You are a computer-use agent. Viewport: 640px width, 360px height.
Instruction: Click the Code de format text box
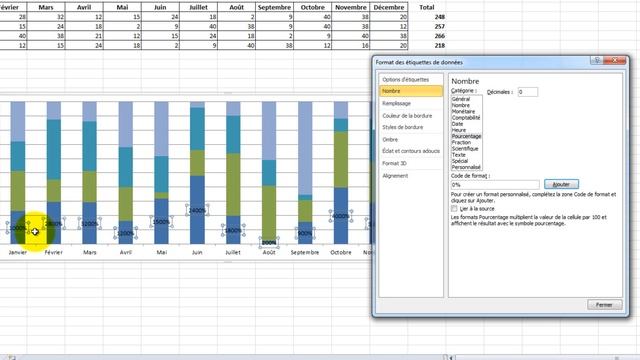coord(495,184)
